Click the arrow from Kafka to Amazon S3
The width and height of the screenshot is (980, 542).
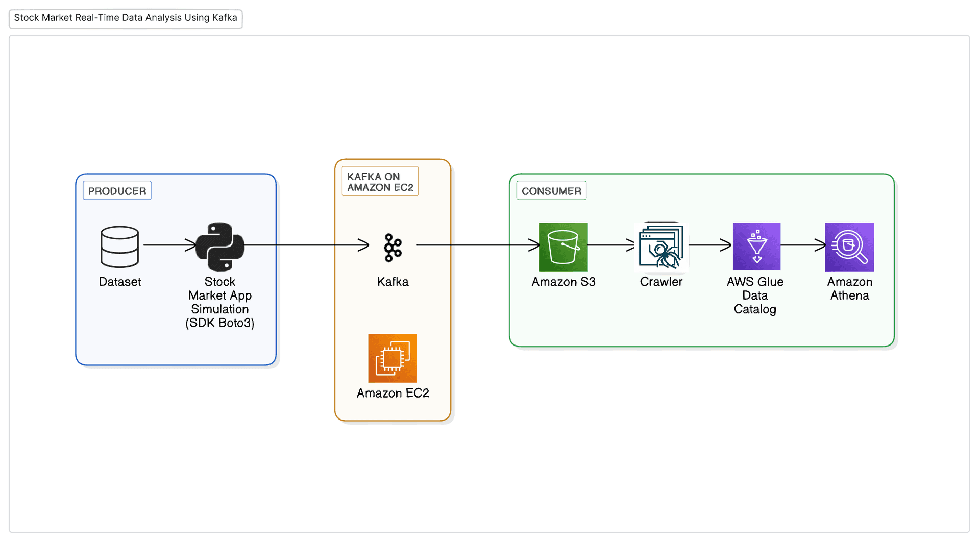click(x=477, y=245)
